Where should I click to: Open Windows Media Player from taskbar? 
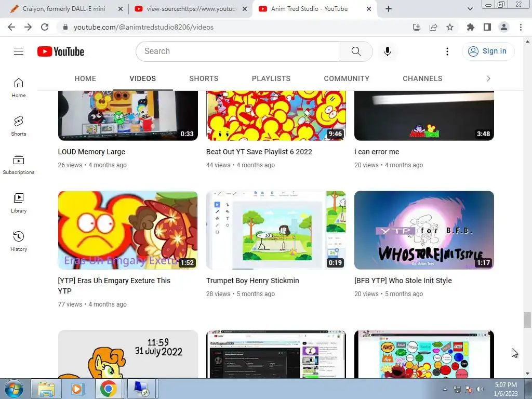(x=77, y=389)
